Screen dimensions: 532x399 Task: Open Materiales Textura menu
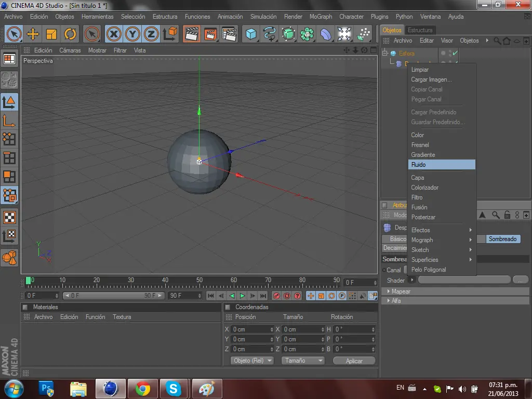[x=122, y=317]
